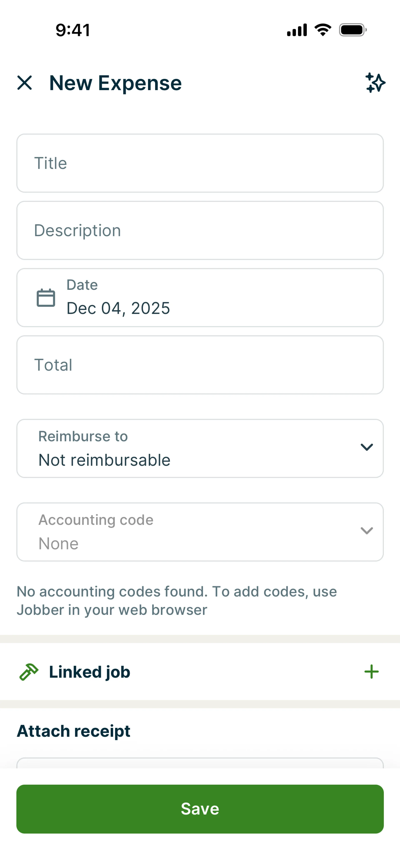400x868 pixels.
Task: Tap the hammer icon beside Linked job
Action: tap(29, 672)
